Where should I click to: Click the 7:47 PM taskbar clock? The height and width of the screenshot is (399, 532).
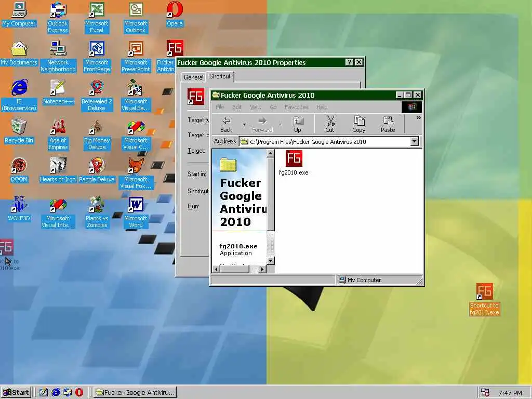tap(510, 393)
